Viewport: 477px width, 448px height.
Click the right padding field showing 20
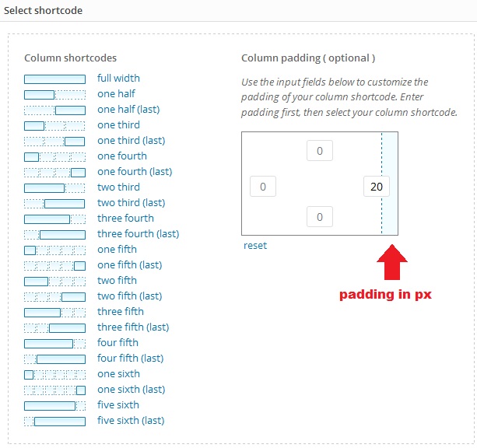[x=377, y=187]
